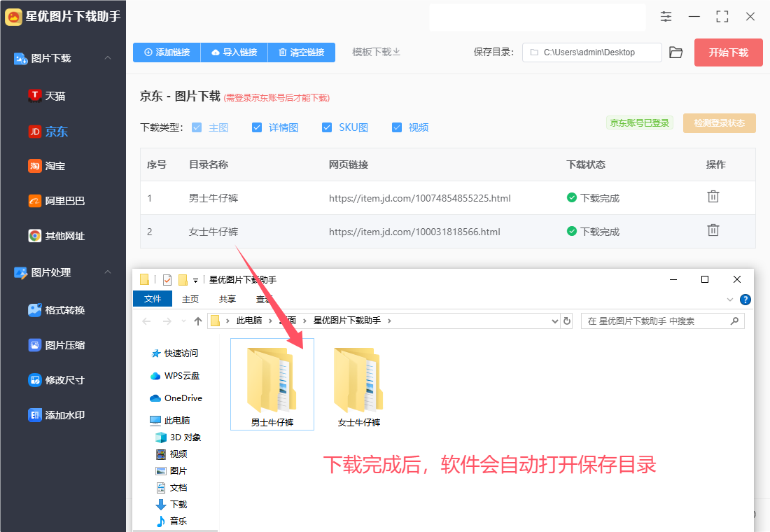Viewport: 770px width, 532px height.
Task: Click the properties icon in Explorer quick access toolbar
Action: (167, 279)
